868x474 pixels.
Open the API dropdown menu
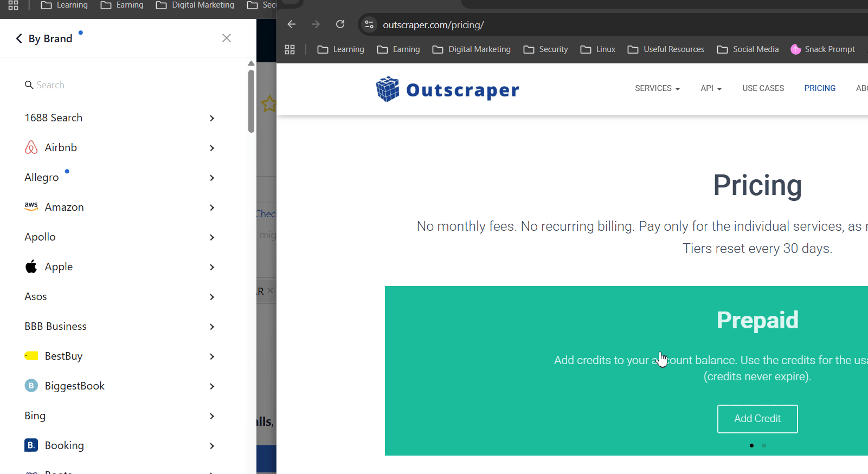coord(711,88)
